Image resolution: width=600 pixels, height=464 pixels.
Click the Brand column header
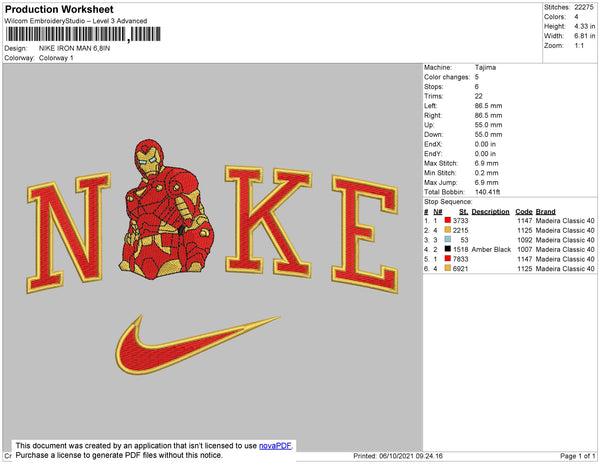coord(545,212)
